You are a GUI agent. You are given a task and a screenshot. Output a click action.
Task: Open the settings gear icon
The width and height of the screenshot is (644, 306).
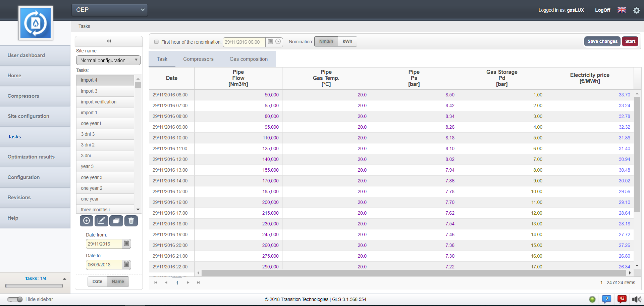pos(636,10)
